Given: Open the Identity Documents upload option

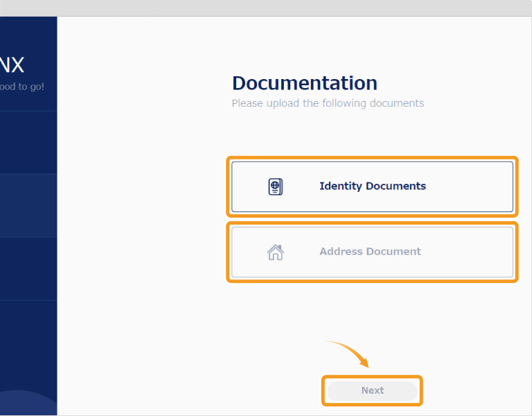Looking at the screenshot, I should [x=372, y=187].
